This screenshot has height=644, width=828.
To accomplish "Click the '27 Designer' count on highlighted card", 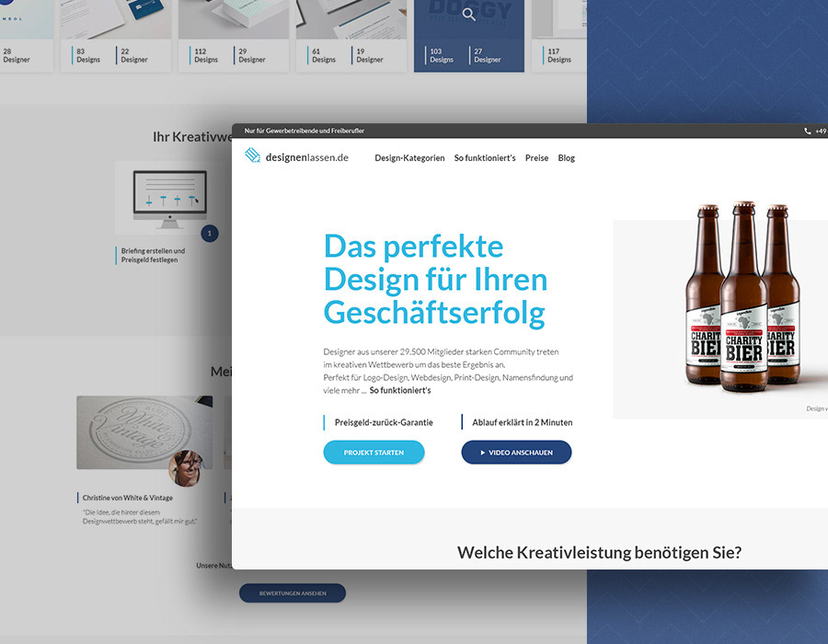I will click(x=487, y=55).
